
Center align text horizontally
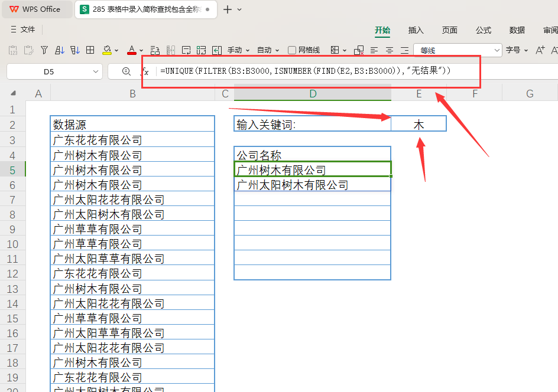(x=390, y=50)
